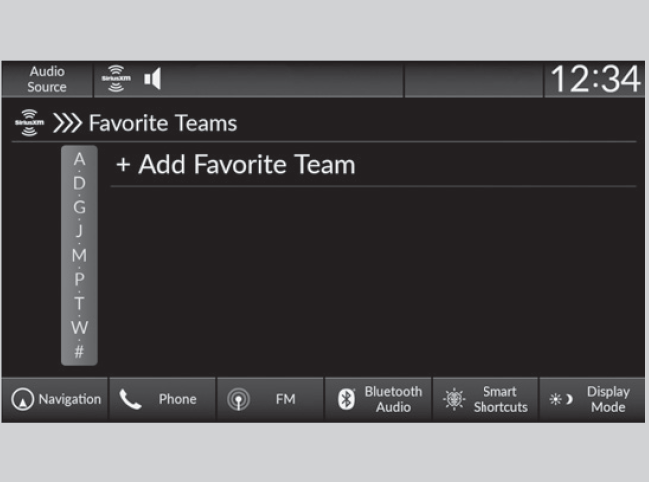The height and width of the screenshot is (482, 649).
Task: Jump to letter A in the index
Action: (80, 159)
